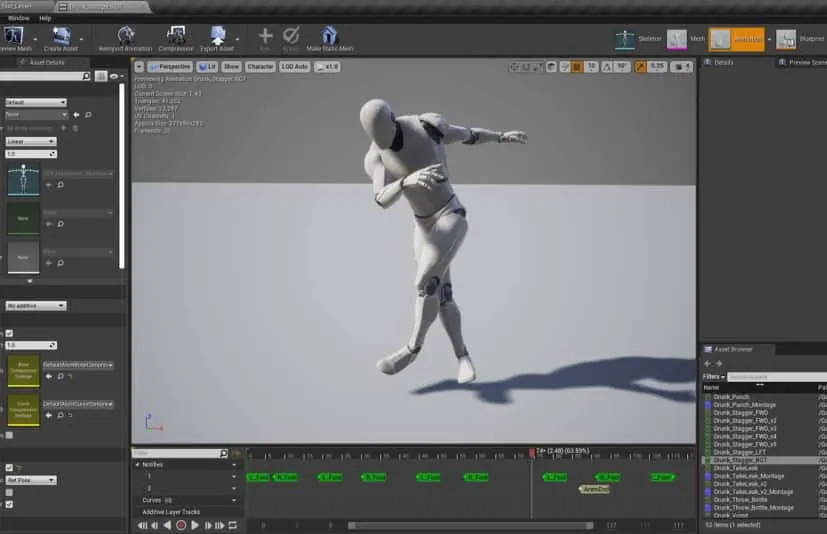This screenshot has height=534, width=827.
Task: Open the Perspective viewport dropdown
Action: (169, 67)
